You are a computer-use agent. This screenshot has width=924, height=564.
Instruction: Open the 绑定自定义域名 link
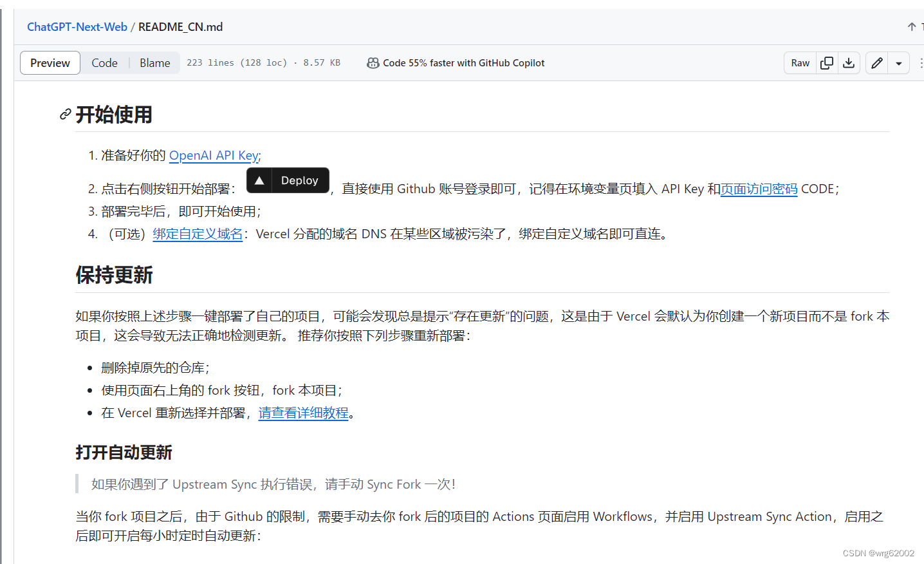coord(198,234)
